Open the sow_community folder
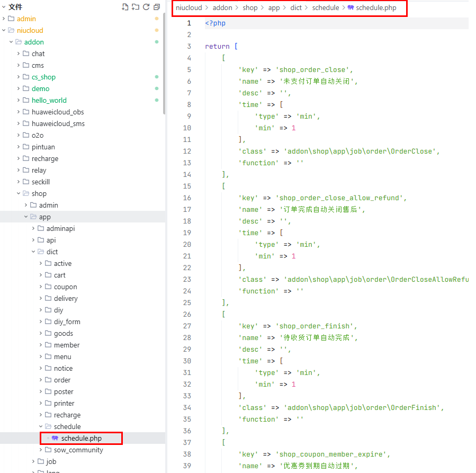Screen dimensions: 476x473 tap(78, 450)
